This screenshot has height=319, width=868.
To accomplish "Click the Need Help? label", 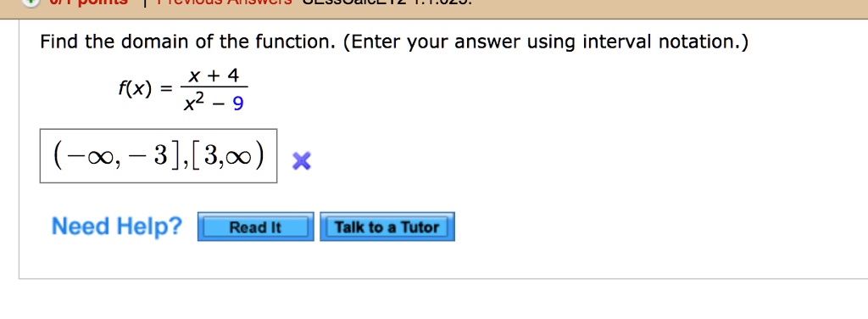I will [117, 226].
